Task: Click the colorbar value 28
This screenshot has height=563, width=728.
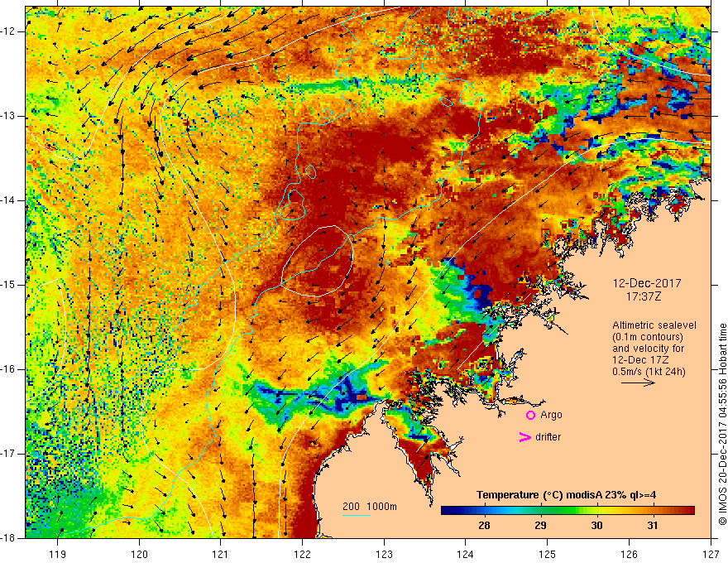Action: pyautogui.click(x=484, y=526)
